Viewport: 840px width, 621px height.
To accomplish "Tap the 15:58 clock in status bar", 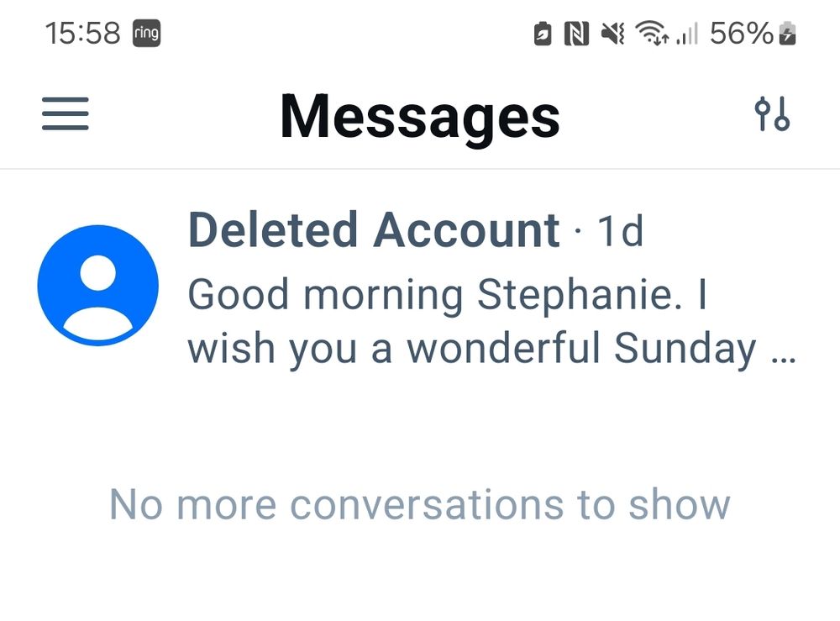I will (x=83, y=34).
